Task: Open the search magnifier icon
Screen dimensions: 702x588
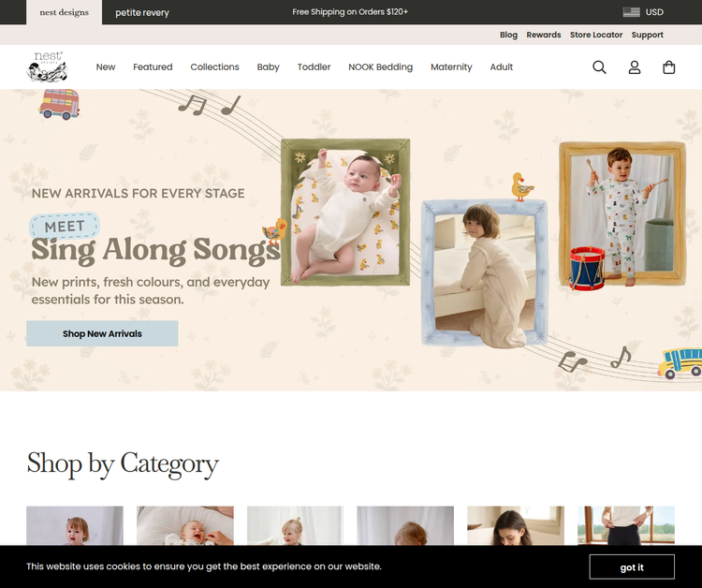Action: (599, 67)
